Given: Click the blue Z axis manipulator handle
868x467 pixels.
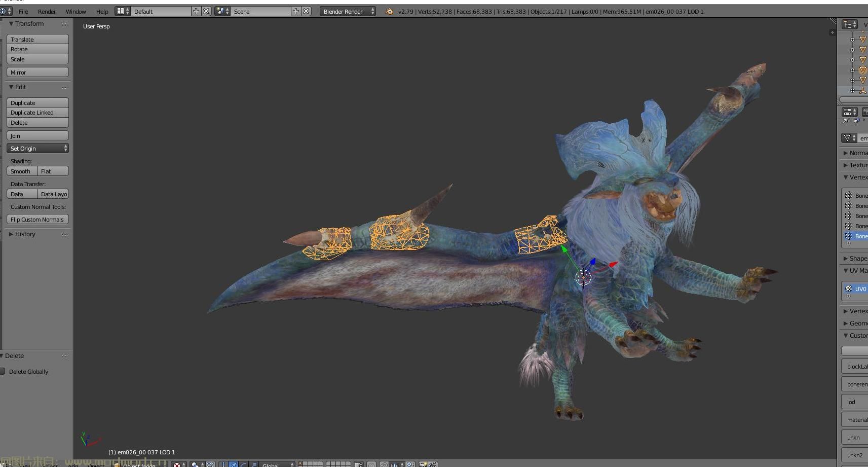Looking at the screenshot, I should point(592,262).
